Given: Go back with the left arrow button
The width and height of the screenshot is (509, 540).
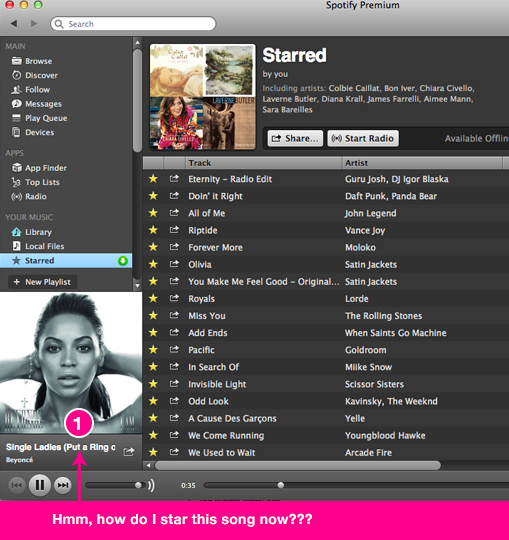Looking at the screenshot, I should pyautogui.click(x=14, y=24).
